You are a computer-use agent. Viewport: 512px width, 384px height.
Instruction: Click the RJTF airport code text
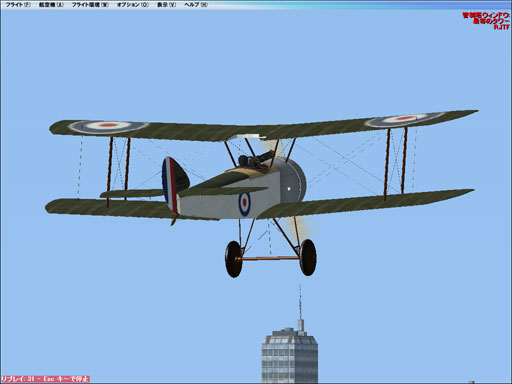pos(502,27)
